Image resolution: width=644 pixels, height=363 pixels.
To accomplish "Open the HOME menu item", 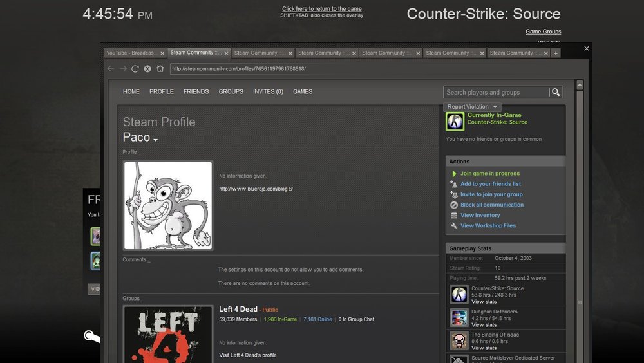I will (x=131, y=91).
